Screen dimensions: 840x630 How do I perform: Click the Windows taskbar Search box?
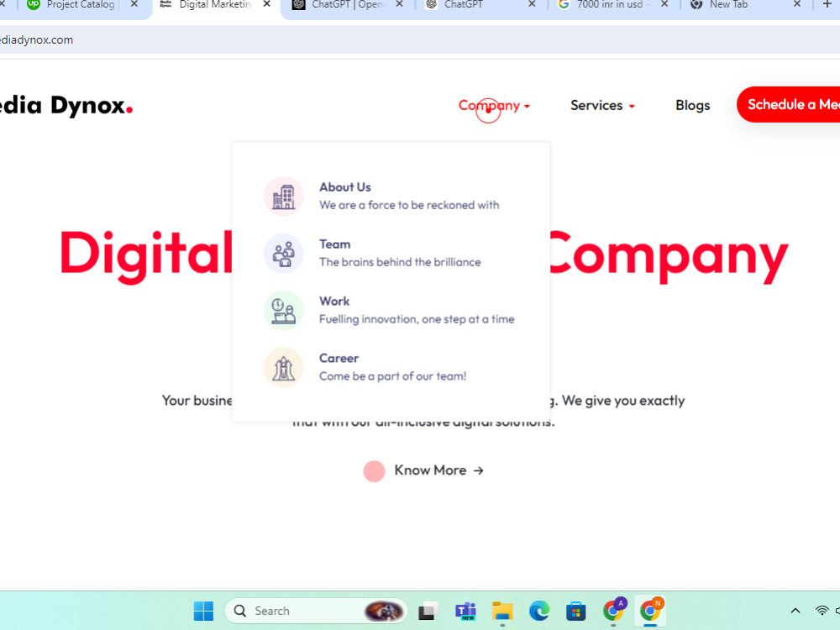[x=316, y=611]
